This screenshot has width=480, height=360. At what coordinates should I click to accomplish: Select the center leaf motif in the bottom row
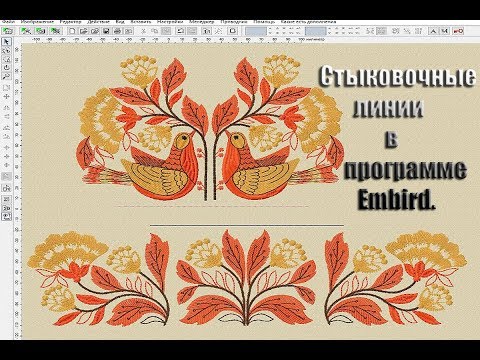[x=246, y=278]
